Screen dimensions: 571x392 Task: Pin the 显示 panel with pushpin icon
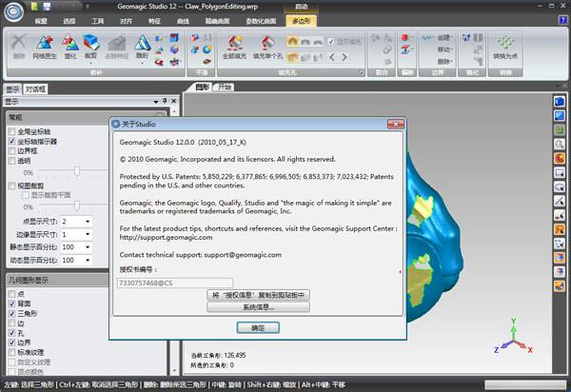pos(165,101)
